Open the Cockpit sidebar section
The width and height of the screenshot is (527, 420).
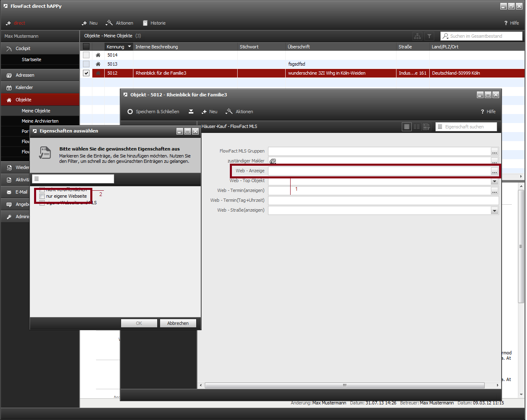click(40, 49)
